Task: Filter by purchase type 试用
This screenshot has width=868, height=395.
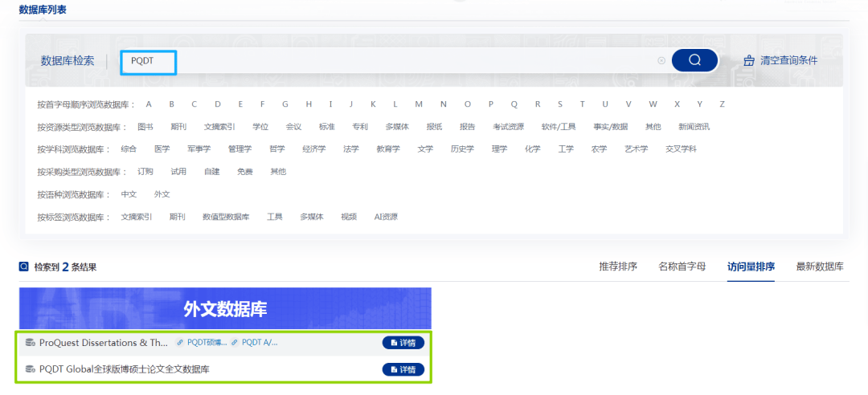Action: click(x=178, y=172)
